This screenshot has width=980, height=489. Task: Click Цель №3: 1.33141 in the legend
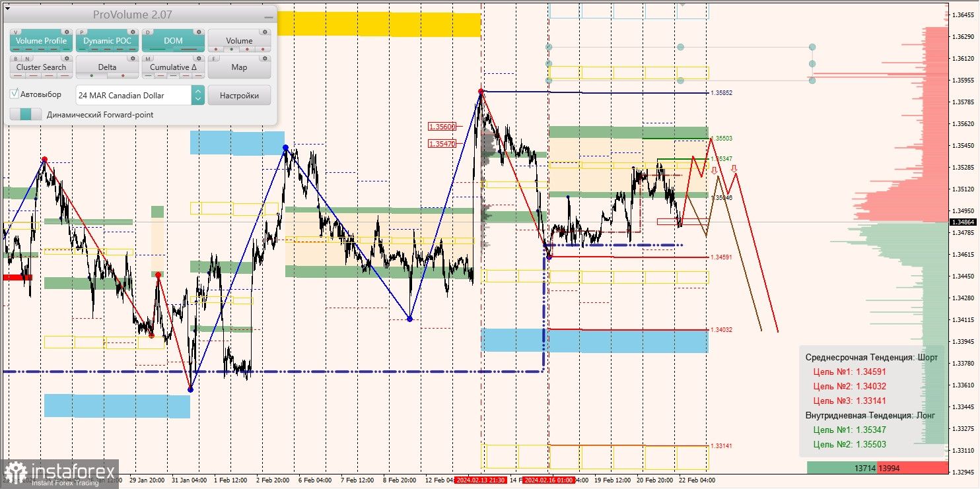coord(851,401)
